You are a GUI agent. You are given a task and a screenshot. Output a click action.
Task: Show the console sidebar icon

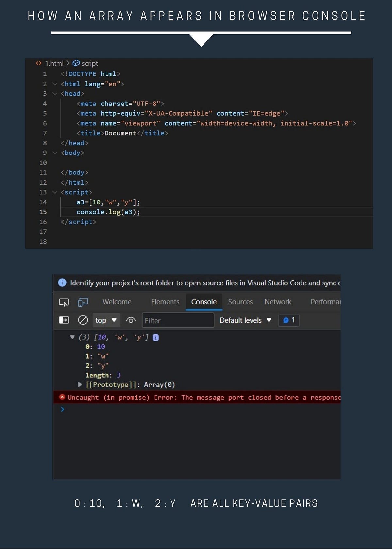pyautogui.click(x=64, y=320)
